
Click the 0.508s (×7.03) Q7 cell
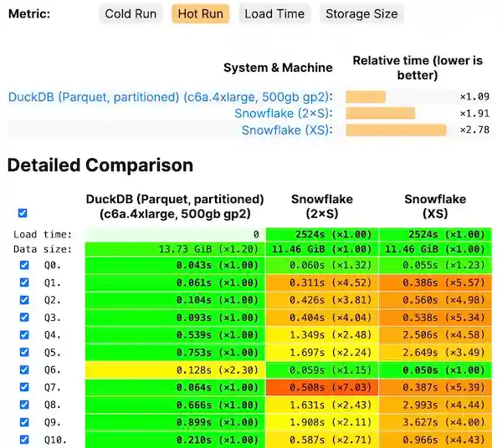pyautogui.click(x=322, y=387)
